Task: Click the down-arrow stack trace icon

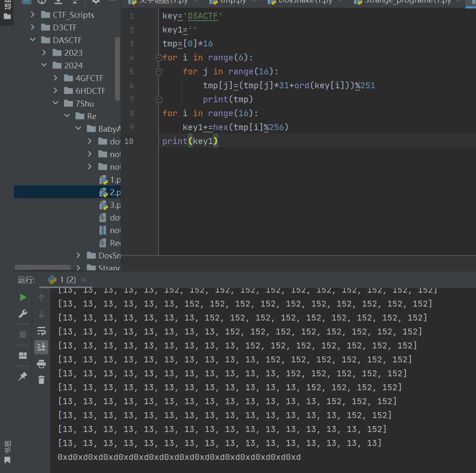Action: tap(41, 315)
